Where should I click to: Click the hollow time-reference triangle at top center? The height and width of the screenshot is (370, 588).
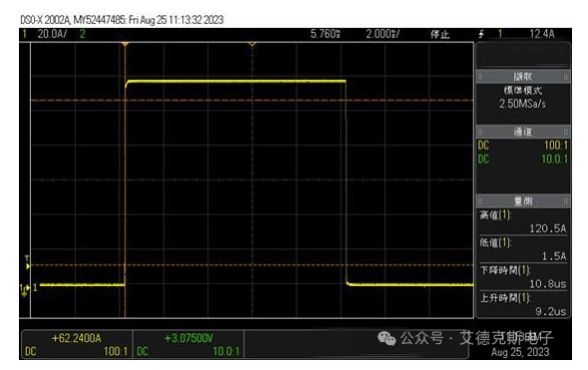pos(252,44)
